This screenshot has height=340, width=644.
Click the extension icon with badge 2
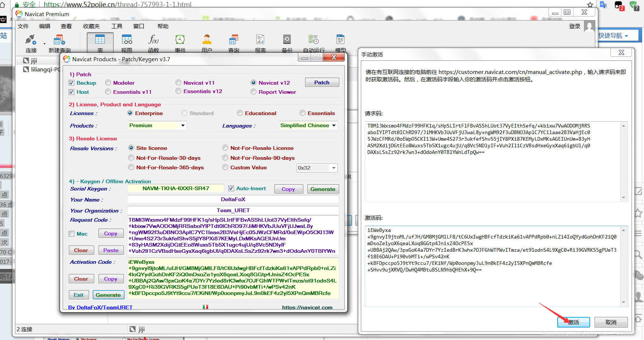point(619,5)
